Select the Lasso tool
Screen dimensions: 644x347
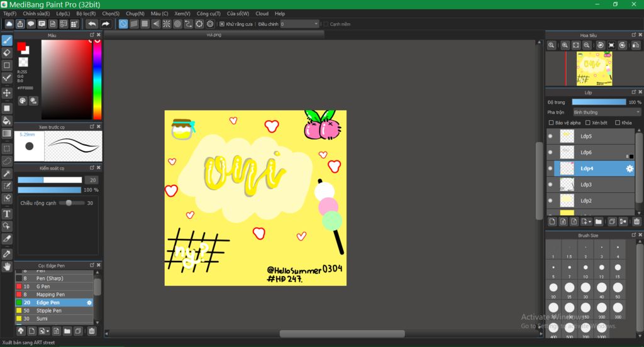click(x=7, y=161)
